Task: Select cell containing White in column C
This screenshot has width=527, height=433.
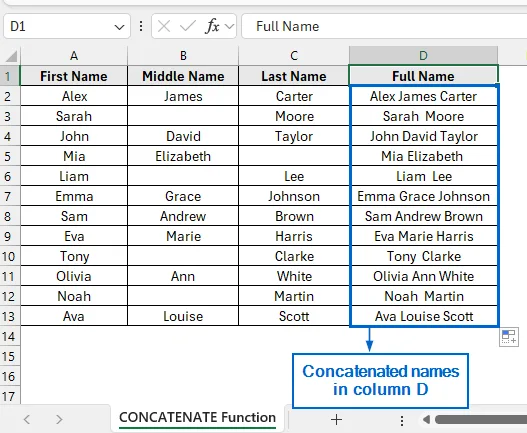Action: pyautogui.click(x=294, y=276)
